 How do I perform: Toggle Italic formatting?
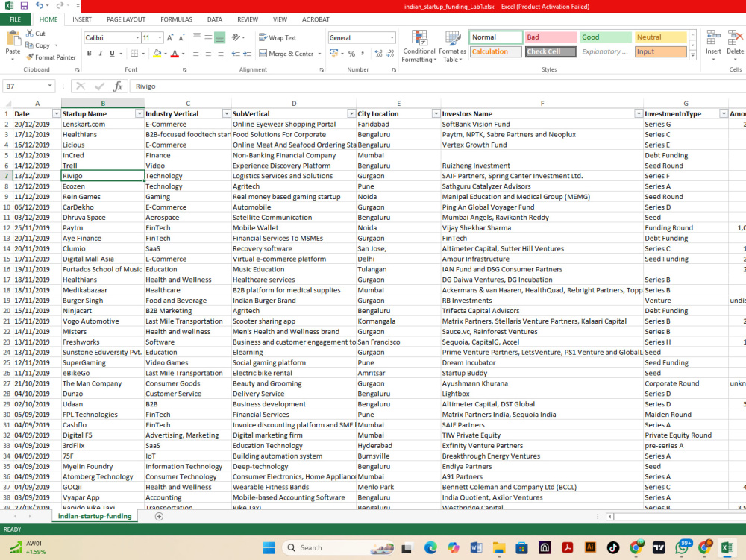101,53
